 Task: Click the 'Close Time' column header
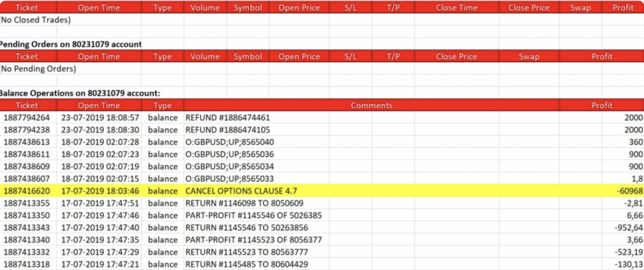tap(457, 8)
